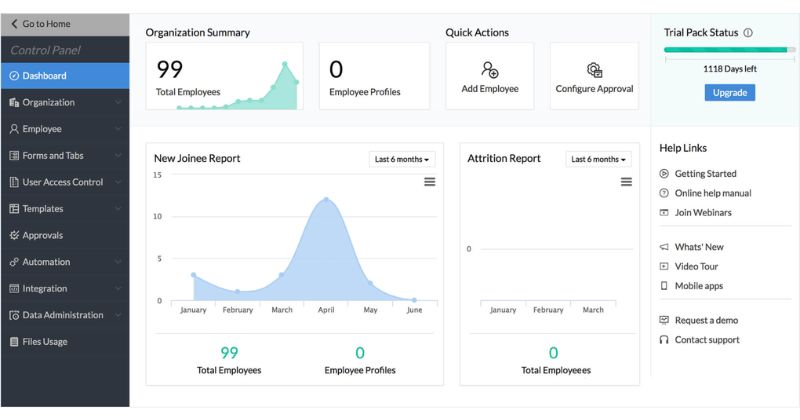Click the 1118 Days left text
Viewport: 800px width, 420px height.
[x=730, y=69]
